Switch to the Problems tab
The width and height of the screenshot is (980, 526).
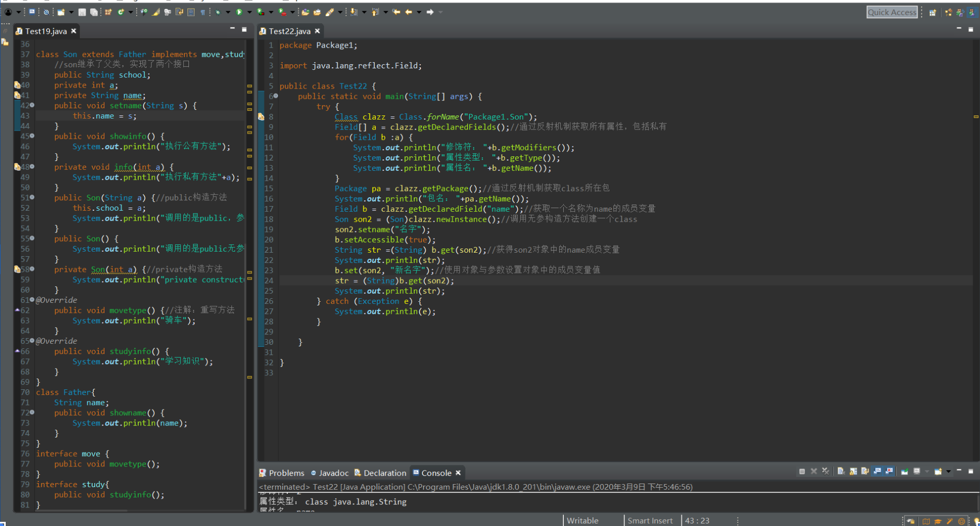click(286, 473)
